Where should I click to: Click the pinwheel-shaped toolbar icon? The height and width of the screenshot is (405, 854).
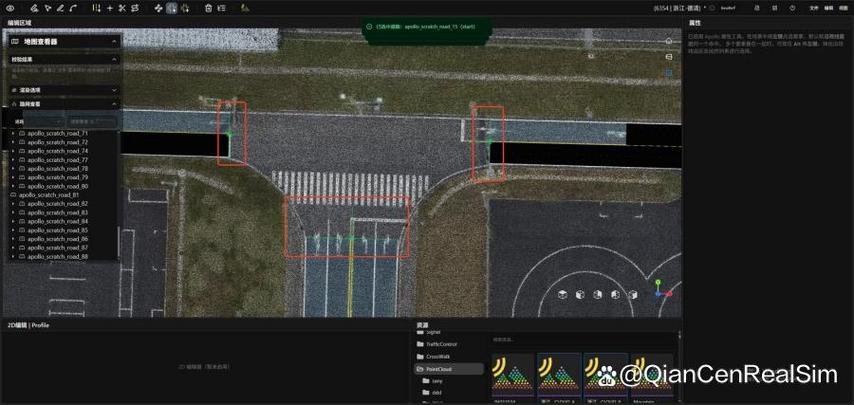pos(159,8)
